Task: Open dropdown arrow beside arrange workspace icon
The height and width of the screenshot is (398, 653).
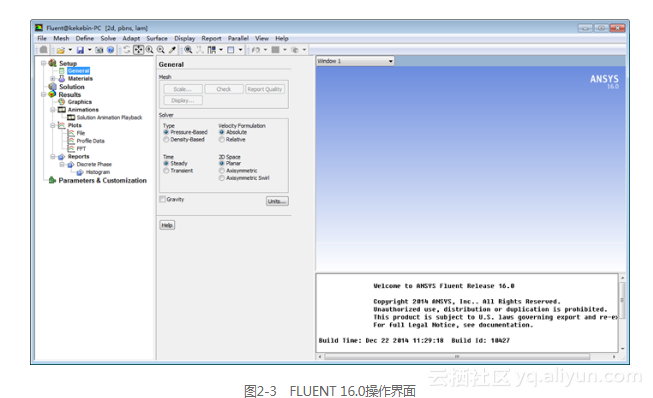Action: (221, 50)
